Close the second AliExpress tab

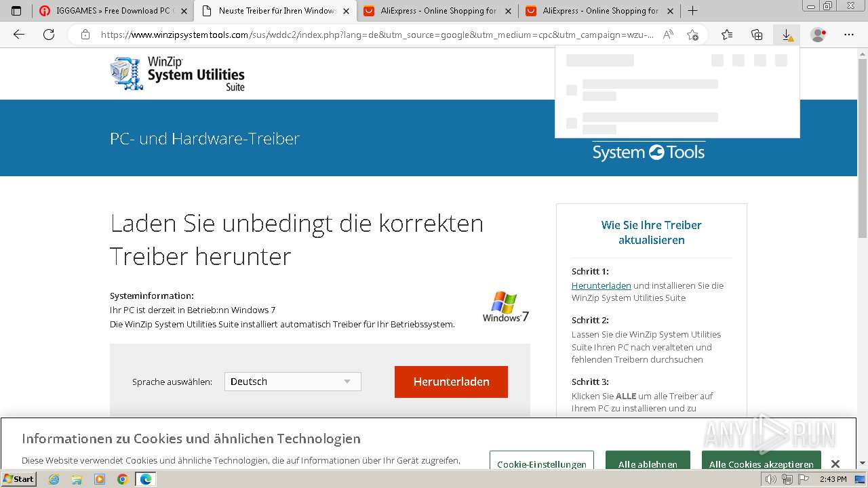[670, 11]
